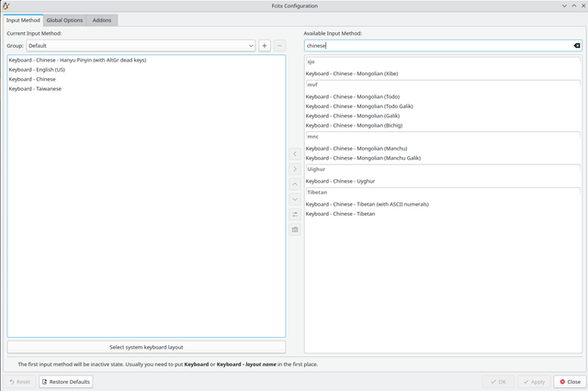Select Keyboard - Chinese - Mongolian (Bichig)

click(x=443, y=126)
